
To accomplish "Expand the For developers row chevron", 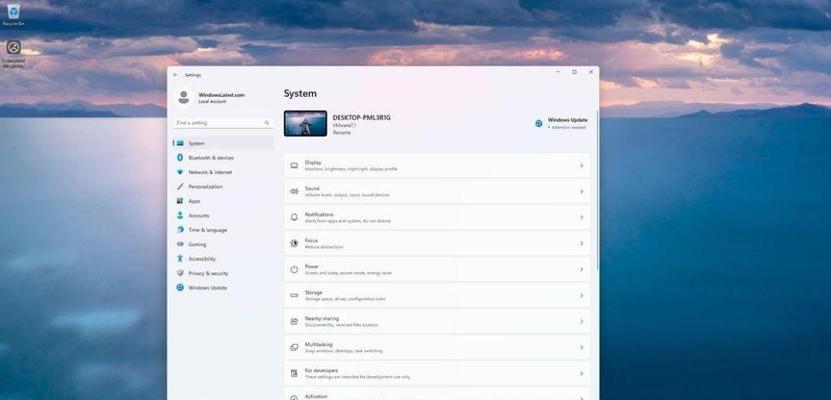I will (581, 374).
